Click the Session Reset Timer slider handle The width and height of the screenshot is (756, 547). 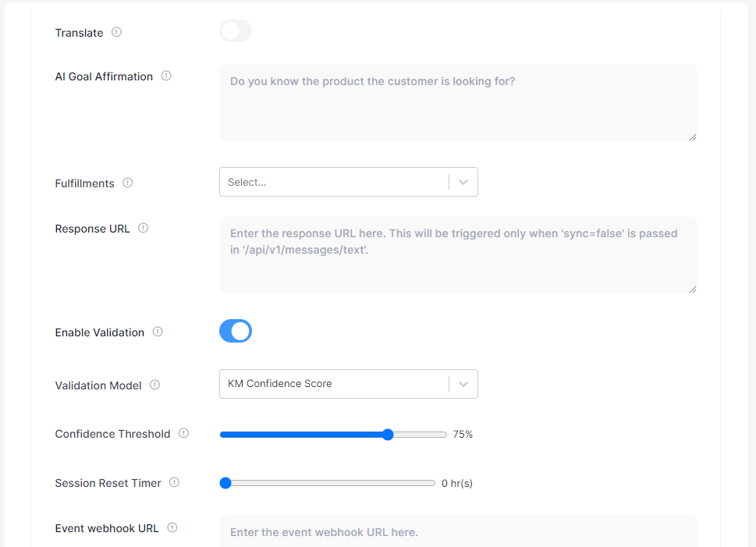225,483
